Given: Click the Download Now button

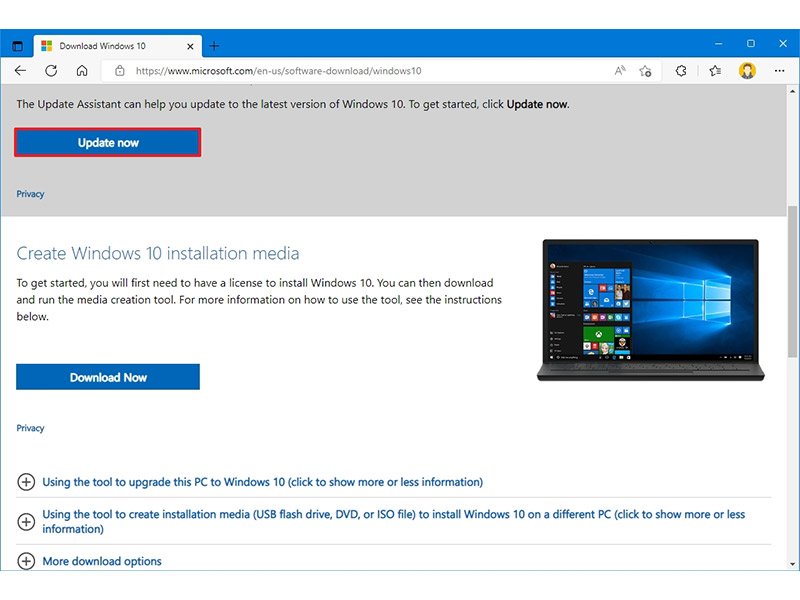Looking at the screenshot, I should [x=108, y=377].
